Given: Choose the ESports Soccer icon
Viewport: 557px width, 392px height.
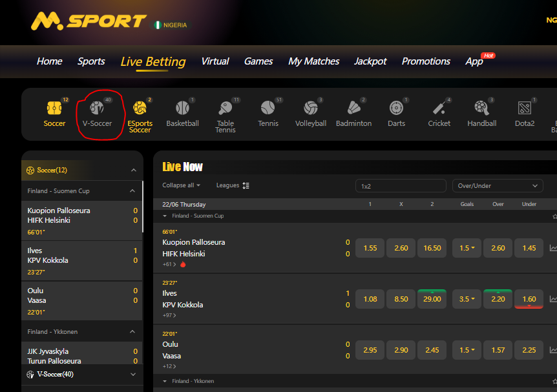Looking at the screenshot, I should point(140,116).
